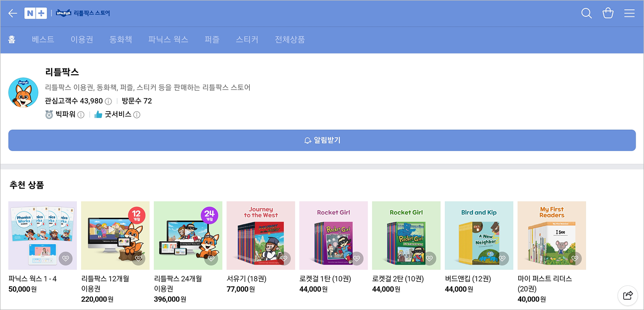The height and width of the screenshot is (310, 644).
Task: Click the 220,000원 price
Action: click(x=98, y=299)
